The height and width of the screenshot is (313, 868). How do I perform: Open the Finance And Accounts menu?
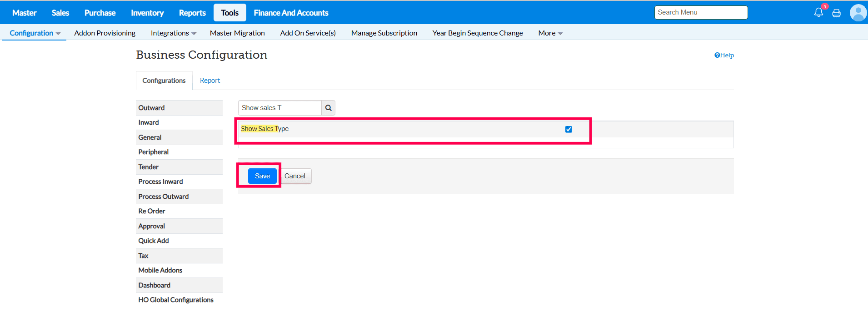pos(291,13)
